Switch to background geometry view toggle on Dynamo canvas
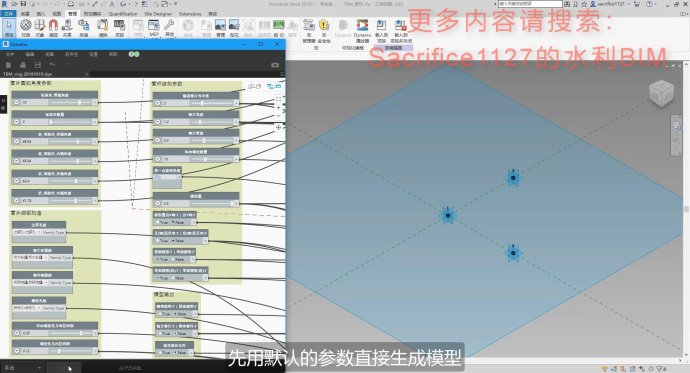Screen dimensions: 690x373 [254, 87]
